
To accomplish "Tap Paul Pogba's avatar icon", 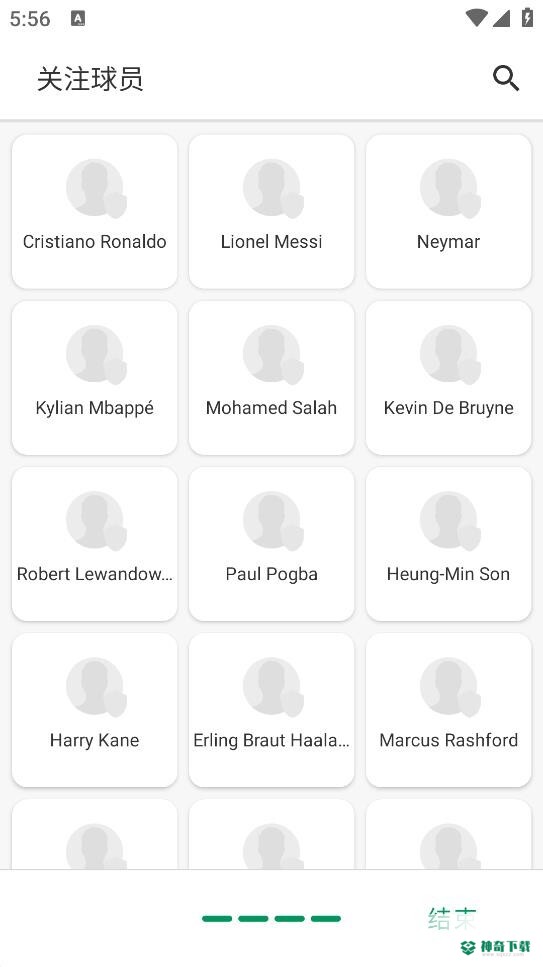I will (273, 521).
